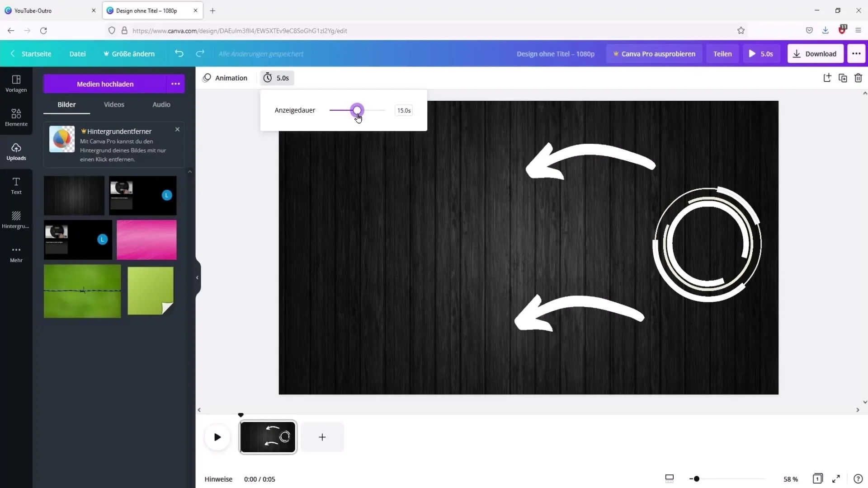Select the green sticky note image
Screen dimensions: 868x488
coord(151,290)
